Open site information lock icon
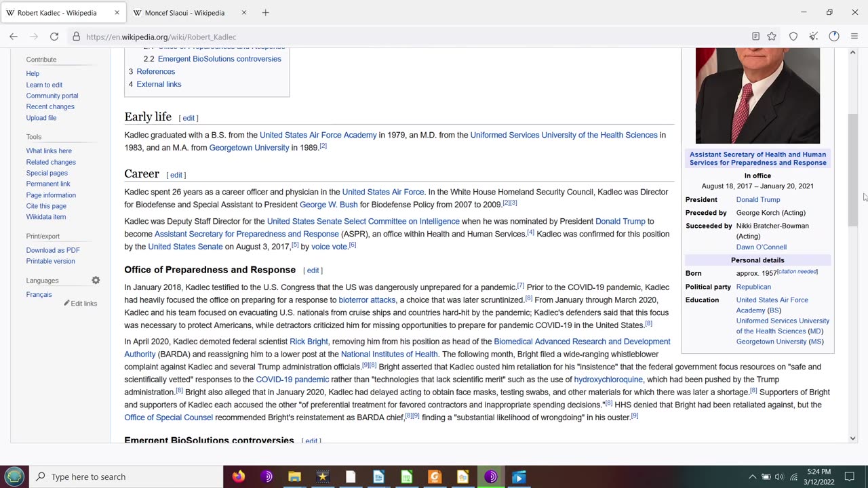Image resolution: width=868 pixels, height=488 pixels. (x=77, y=37)
